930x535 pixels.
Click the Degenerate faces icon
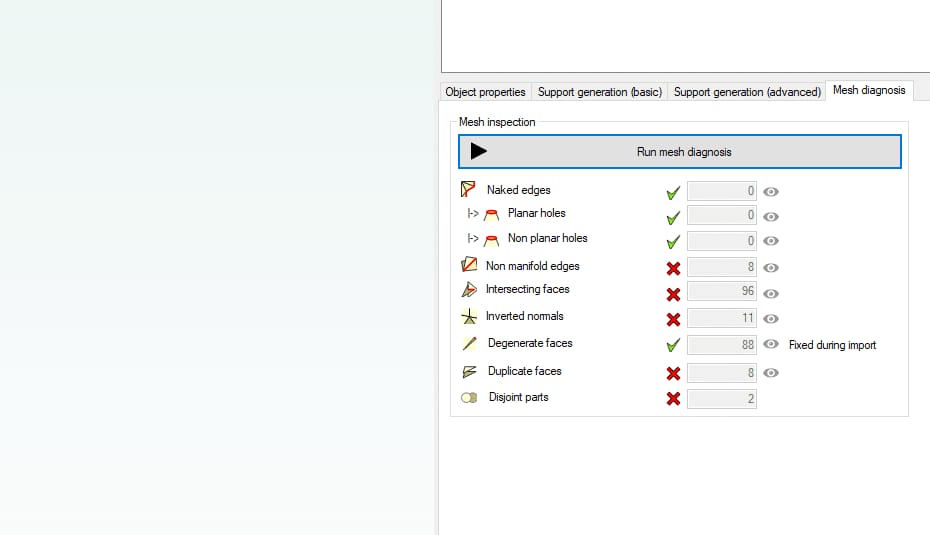coord(469,343)
